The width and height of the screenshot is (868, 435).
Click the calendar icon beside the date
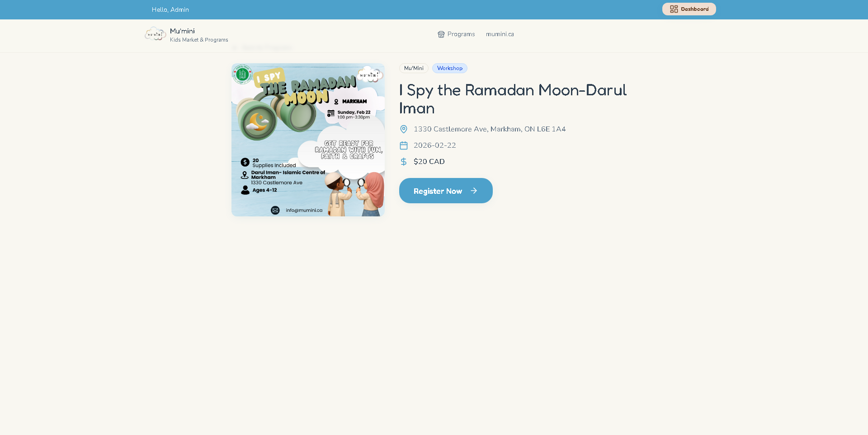click(x=404, y=145)
